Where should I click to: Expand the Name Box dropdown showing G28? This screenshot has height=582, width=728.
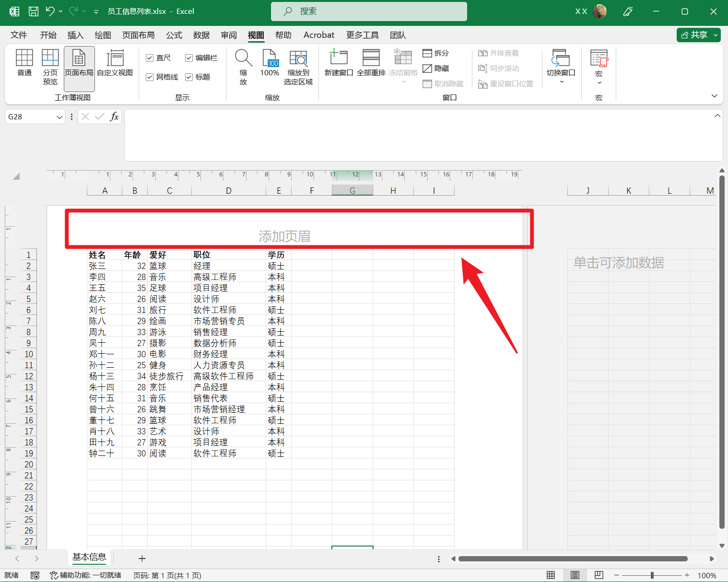click(x=59, y=116)
